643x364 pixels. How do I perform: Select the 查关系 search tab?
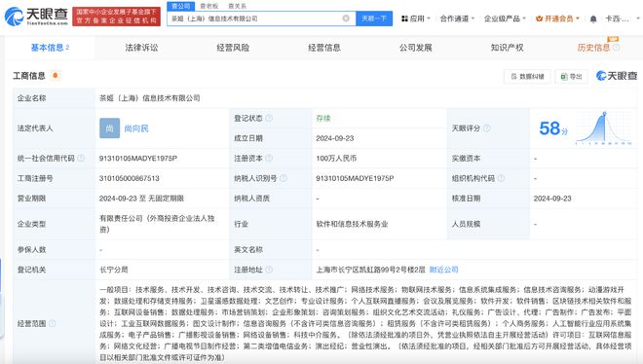click(x=237, y=6)
